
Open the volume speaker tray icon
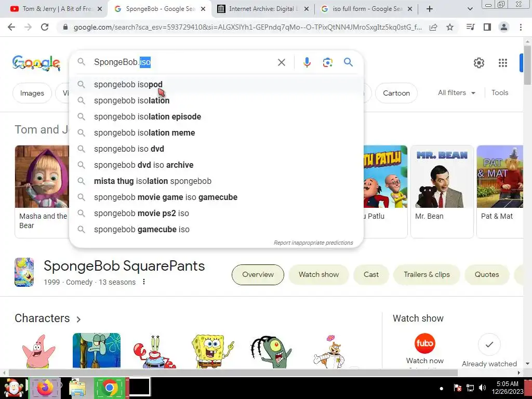click(482, 388)
